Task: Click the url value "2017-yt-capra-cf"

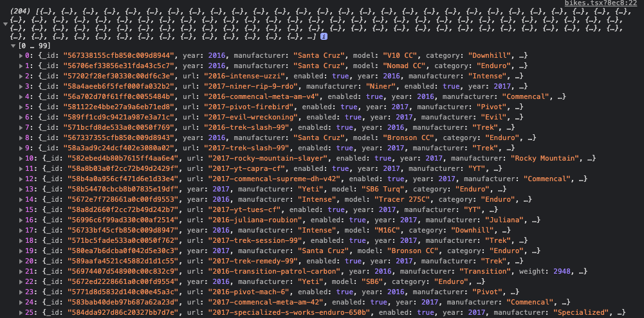Action: tap(246, 168)
